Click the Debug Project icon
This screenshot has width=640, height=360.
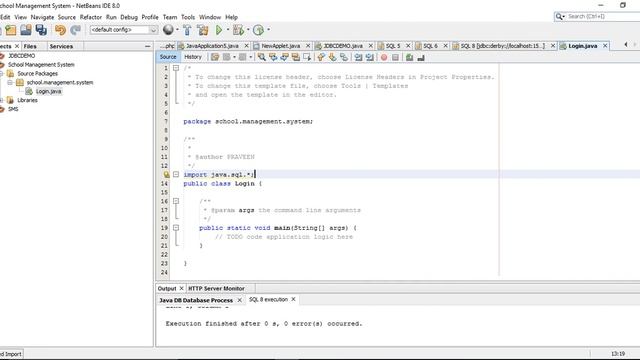[238, 30]
